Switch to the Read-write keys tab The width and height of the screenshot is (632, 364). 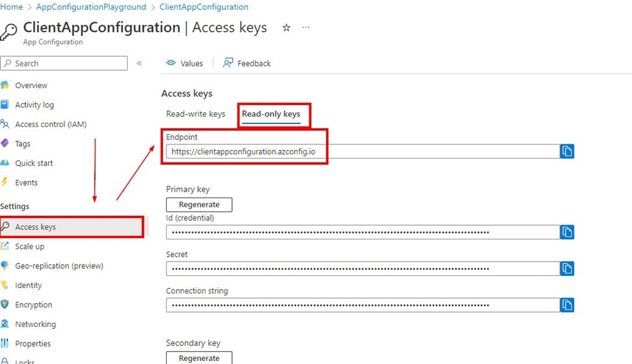[x=196, y=114]
